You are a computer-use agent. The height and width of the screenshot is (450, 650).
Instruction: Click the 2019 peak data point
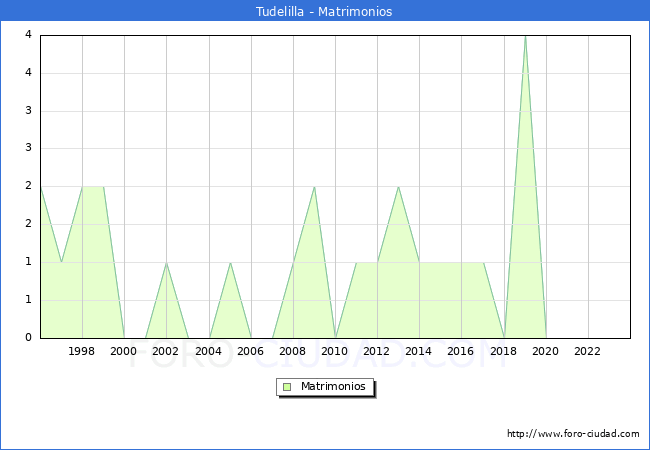(x=525, y=36)
